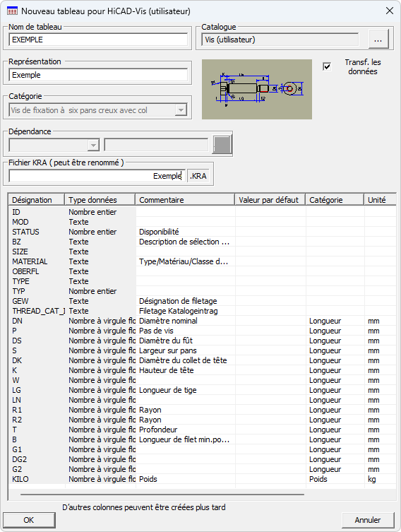Click the Pas de vis comment cell

pos(186,331)
